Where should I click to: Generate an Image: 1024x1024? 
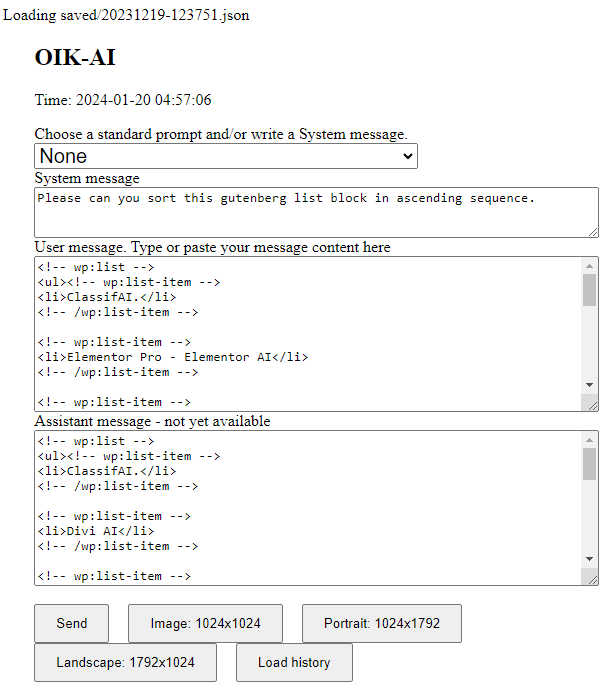coord(205,623)
